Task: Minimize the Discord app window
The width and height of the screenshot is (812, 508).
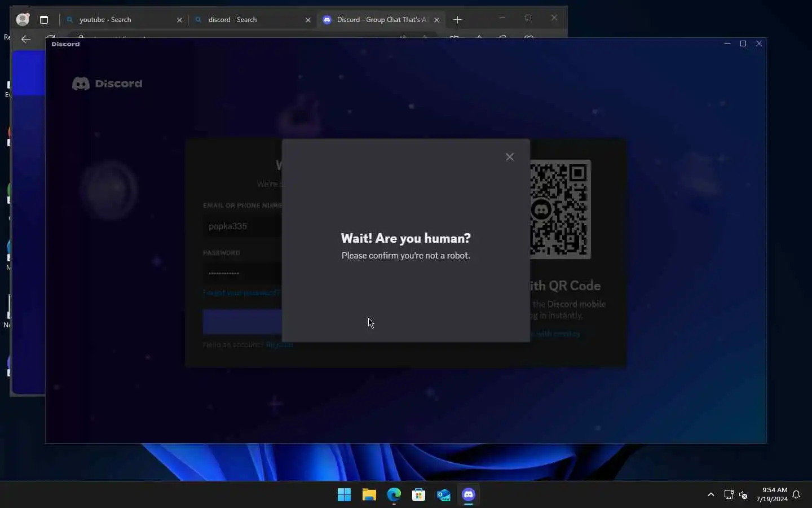Action: 727,43
